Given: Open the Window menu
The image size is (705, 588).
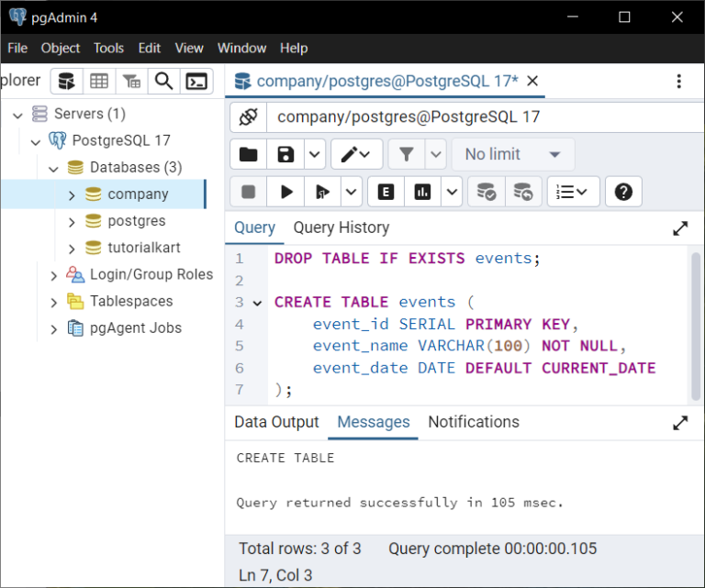Looking at the screenshot, I should click(x=242, y=48).
